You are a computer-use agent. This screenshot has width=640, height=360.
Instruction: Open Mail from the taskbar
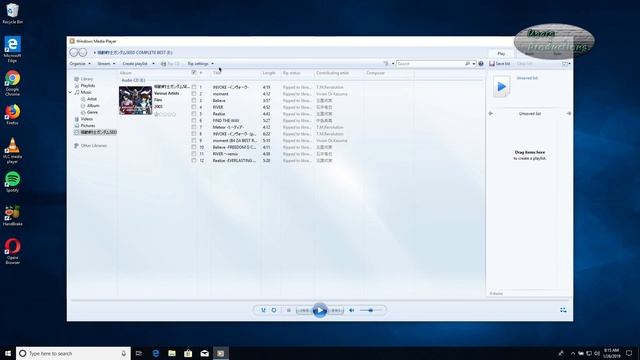[x=204, y=353]
